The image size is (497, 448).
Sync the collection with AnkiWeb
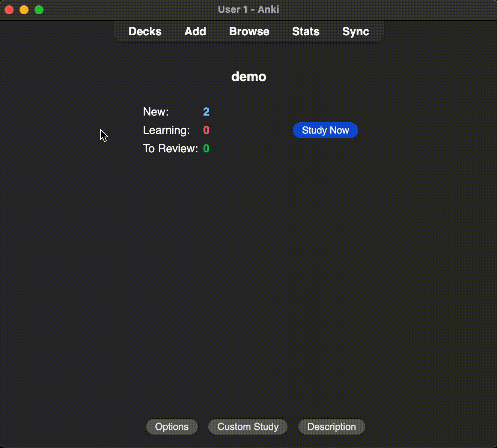click(x=355, y=32)
